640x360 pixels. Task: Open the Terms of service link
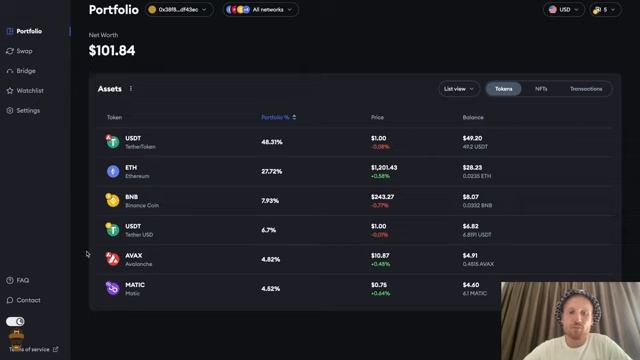pyautogui.click(x=29, y=349)
